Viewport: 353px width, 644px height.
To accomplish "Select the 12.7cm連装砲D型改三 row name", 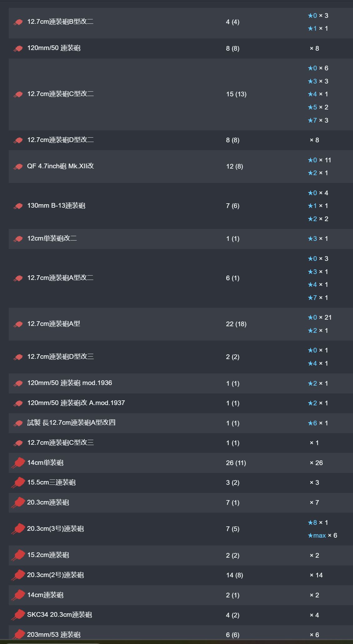I will (60, 357).
